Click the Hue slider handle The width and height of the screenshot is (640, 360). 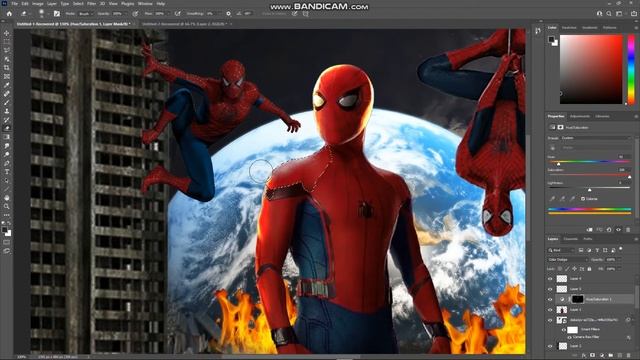[x=559, y=164]
